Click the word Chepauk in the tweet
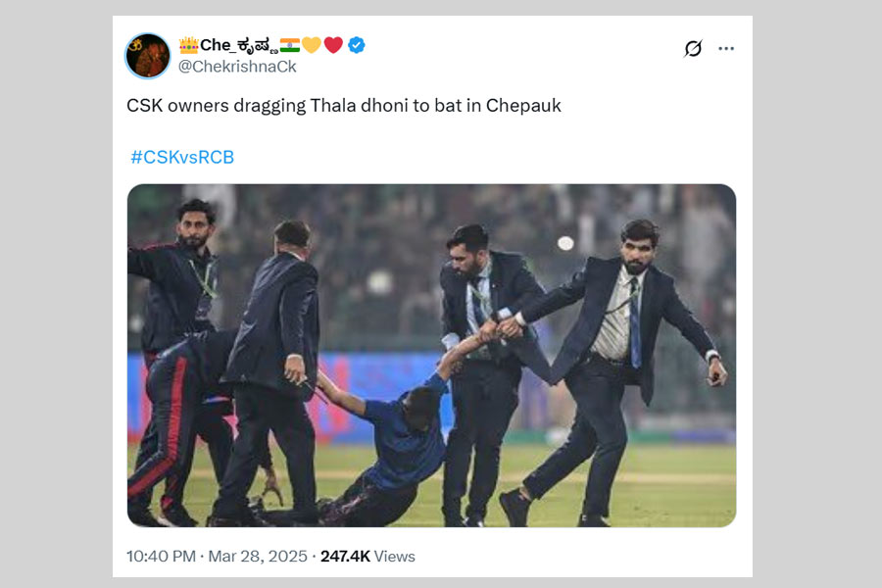The image size is (882, 588). pyautogui.click(x=523, y=106)
